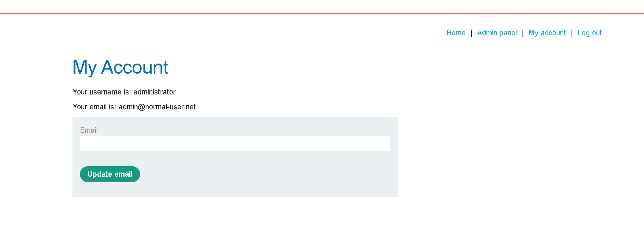Click the 'Your username is:' text
The width and height of the screenshot is (644, 251).
102,92
